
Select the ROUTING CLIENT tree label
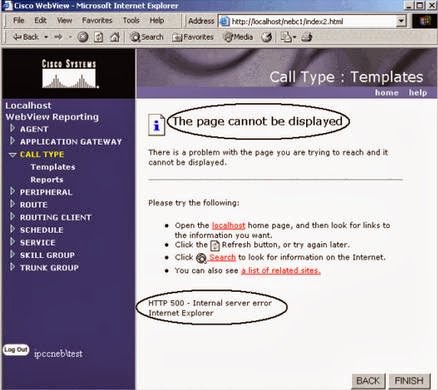(56, 217)
